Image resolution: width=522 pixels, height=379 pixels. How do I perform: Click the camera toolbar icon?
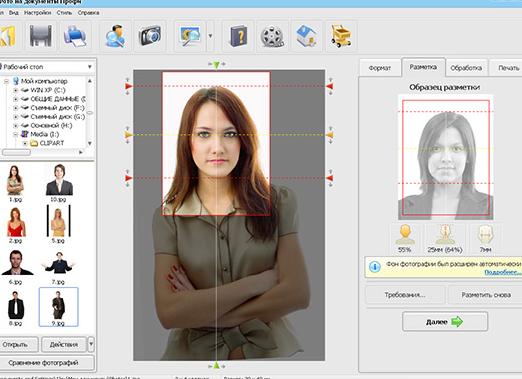tap(150, 35)
